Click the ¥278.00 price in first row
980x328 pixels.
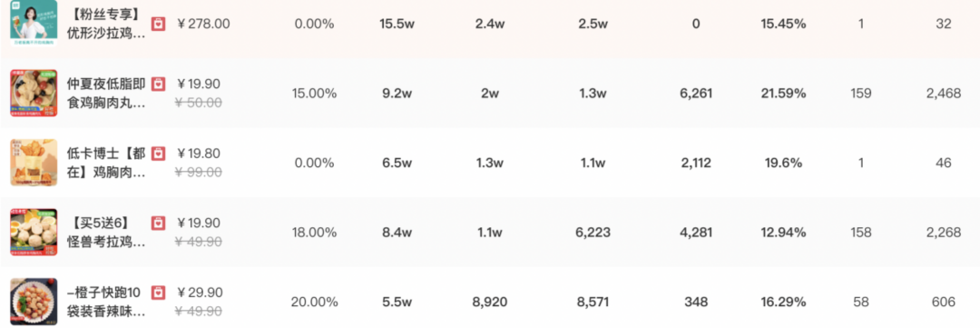(x=203, y=25)
